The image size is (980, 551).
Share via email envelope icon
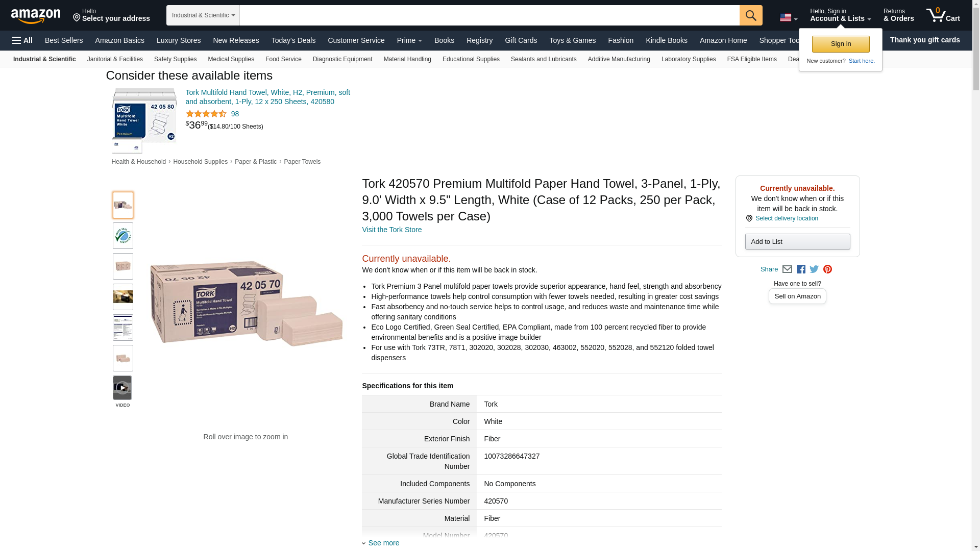(x=787, y=269)
